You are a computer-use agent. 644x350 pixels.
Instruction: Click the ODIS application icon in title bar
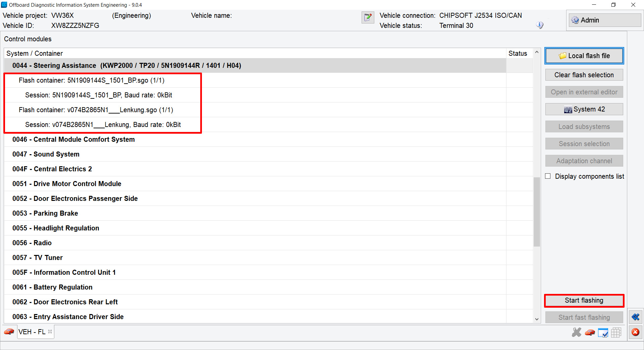(4, 5)
